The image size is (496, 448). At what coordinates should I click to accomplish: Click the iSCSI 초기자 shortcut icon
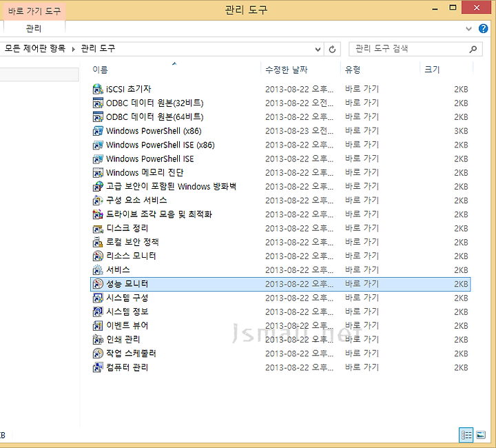tap(98, 89)
